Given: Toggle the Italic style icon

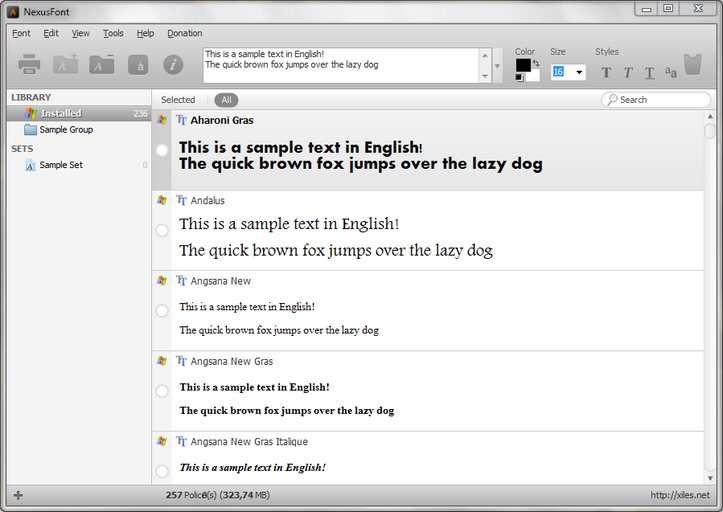Looking at the screenshot, I should (628, 72).
